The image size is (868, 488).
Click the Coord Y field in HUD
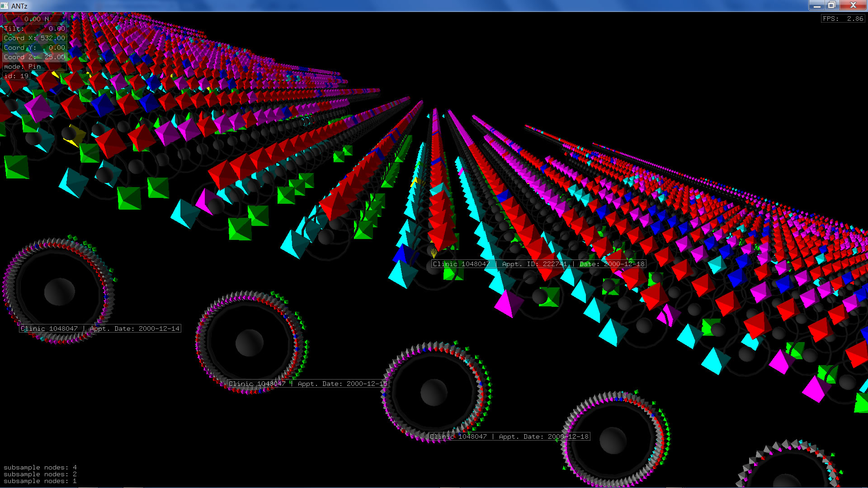click(x=34, y=47)
